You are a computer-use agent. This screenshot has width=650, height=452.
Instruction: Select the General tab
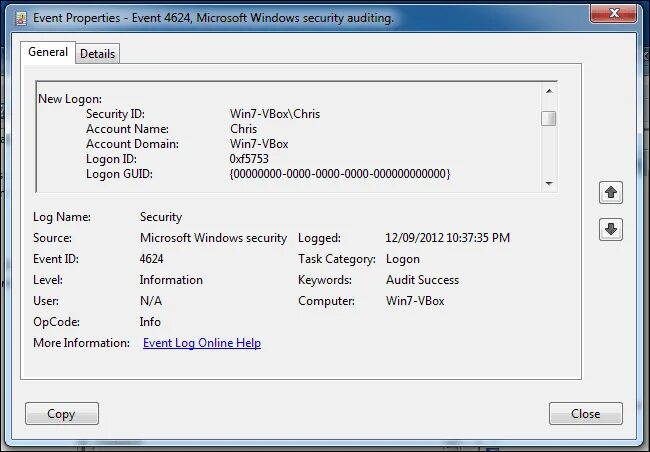point(48,53)
